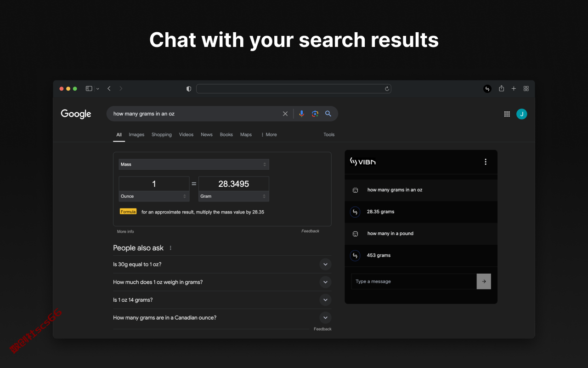Screen dimensions: 588x368
Task: Submit search with magnifying glass icon
Action: [x=328, y=114]
